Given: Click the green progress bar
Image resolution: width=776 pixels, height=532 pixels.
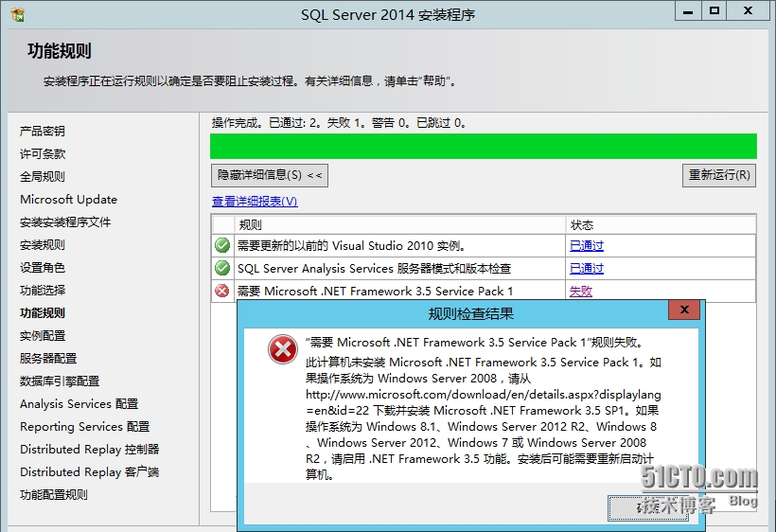Looking at the screenshot, I should pyautogui.click(x=484, y=146).
